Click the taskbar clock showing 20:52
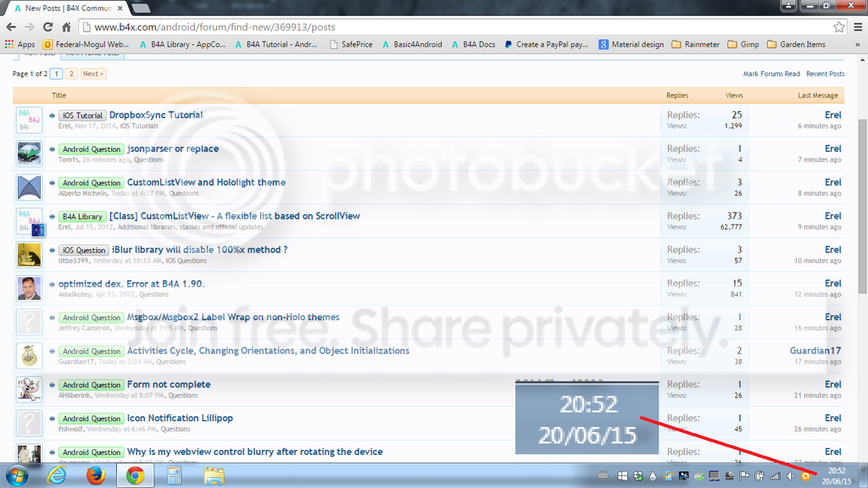 pyautogui.click(x=837, y=476)
